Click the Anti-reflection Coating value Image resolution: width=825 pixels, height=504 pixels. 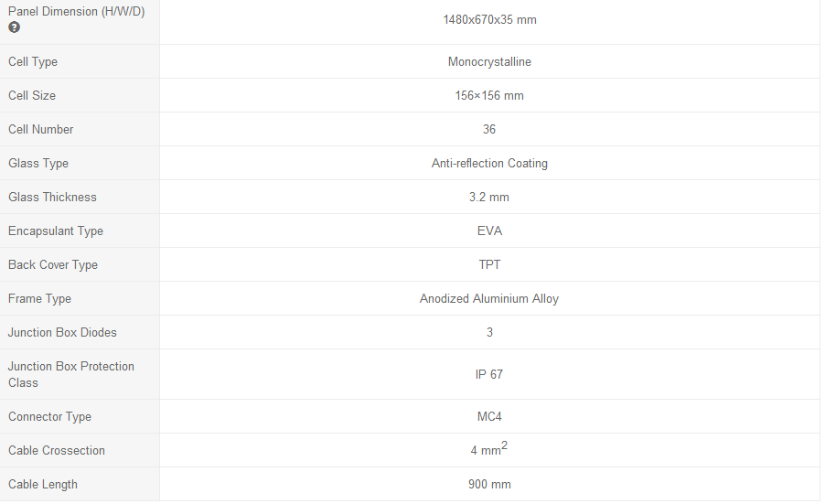[489, 164]
